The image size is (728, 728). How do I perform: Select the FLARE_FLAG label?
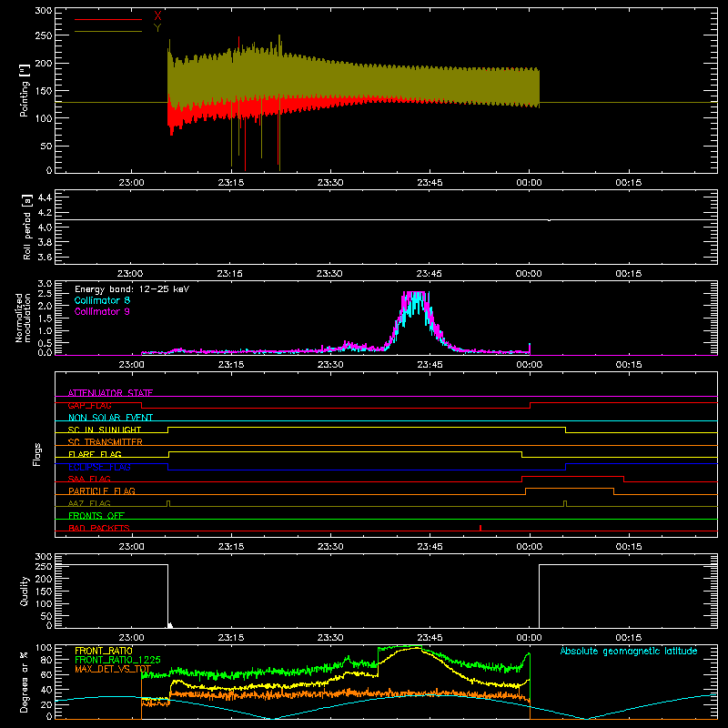point(95,454)
